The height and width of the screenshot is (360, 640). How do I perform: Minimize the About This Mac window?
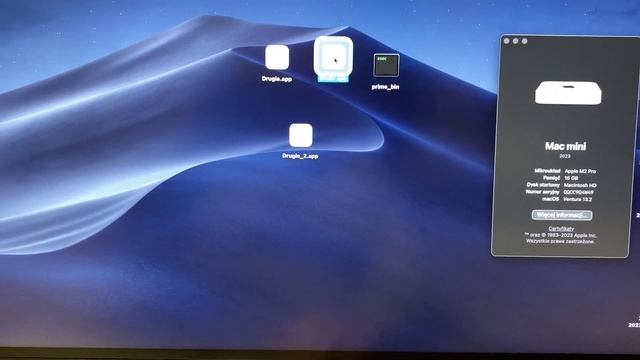(516, 41)
